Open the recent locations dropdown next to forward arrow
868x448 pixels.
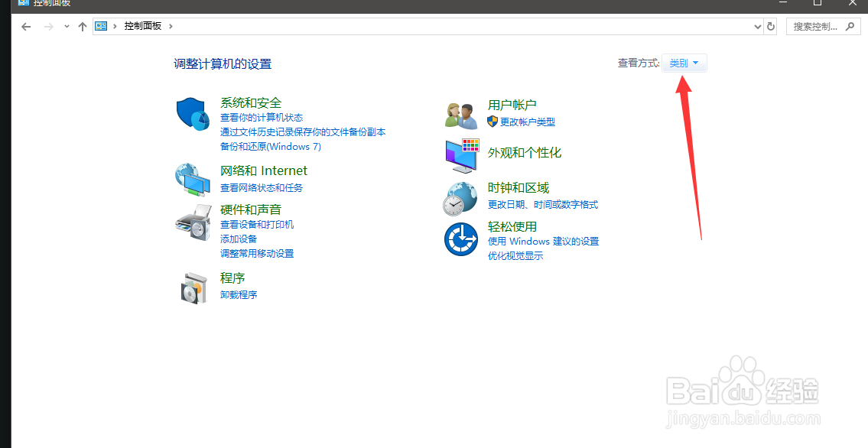pyautogui.click(x=67, y=25)
